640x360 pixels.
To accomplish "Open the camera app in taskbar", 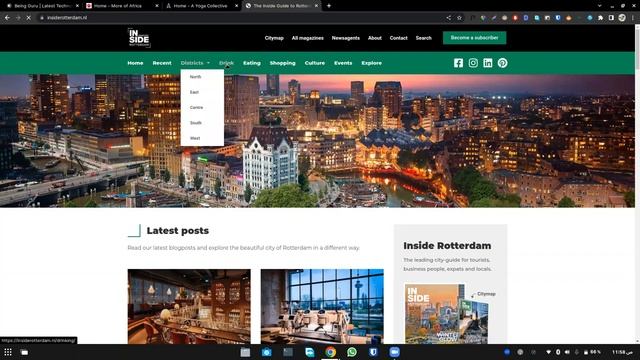I will click(267, 352).
